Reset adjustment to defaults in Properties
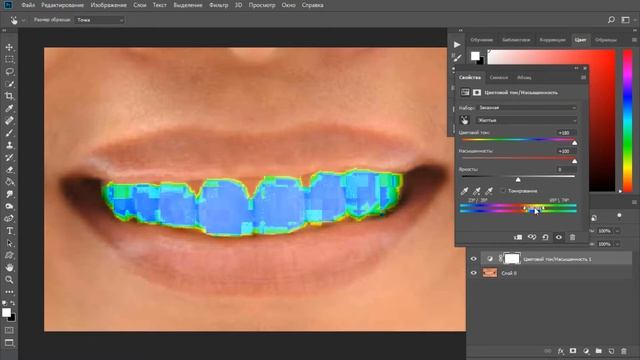Image resolution: width=640 pixels, height=360 pixels. click(545, 237)
